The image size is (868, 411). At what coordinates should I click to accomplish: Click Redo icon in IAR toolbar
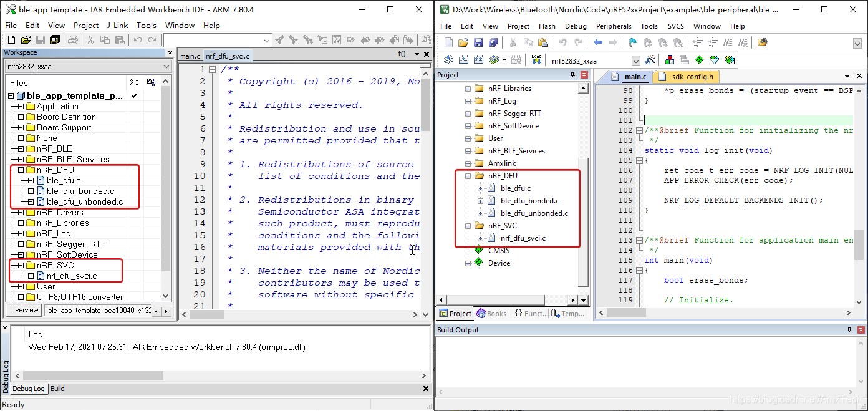point(152,40)
